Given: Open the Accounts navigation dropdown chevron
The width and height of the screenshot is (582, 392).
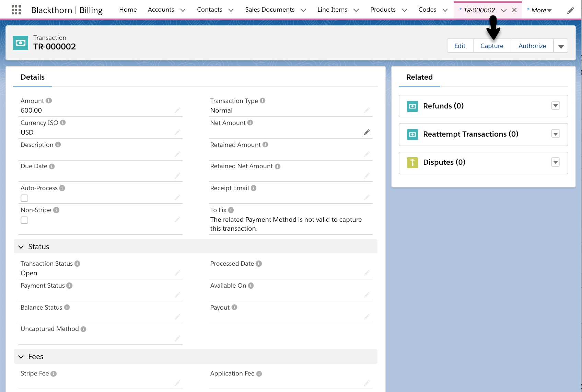Looking at the screenshot, I should pyautogui.click(x=183, y=10).
